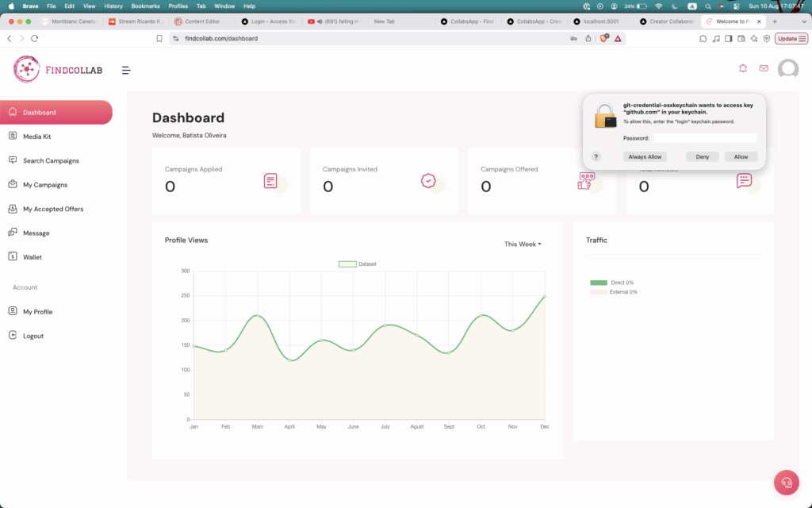The height and width of the screenshot is (508, 812).
Task: Click the red support chat icon
Action: click(x=786, y=482)
